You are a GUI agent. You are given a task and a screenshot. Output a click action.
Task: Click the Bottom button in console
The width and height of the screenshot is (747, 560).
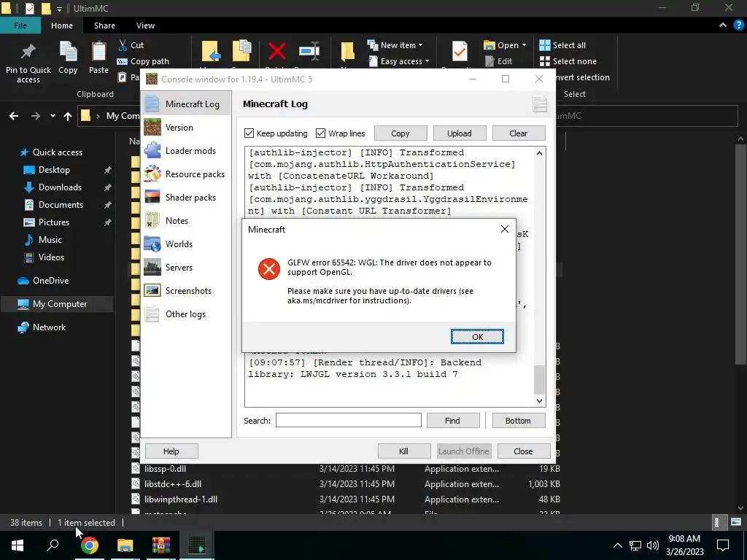[x=519, y=421]
